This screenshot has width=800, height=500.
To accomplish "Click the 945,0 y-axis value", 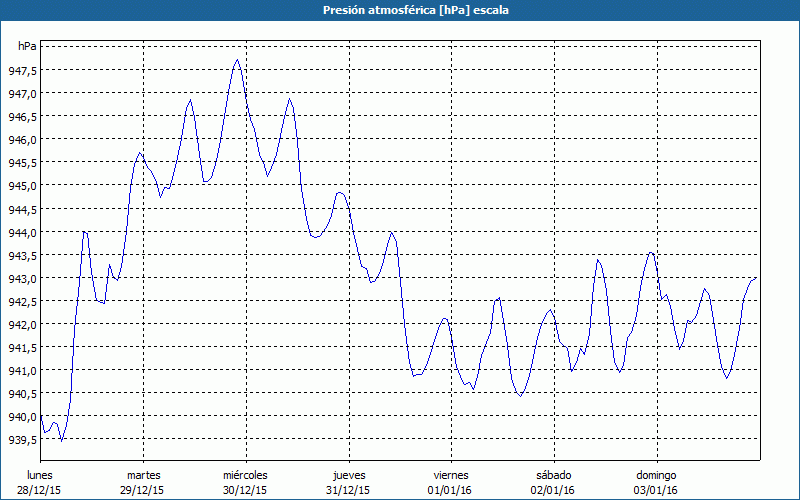I will click(x=21, y=186).
